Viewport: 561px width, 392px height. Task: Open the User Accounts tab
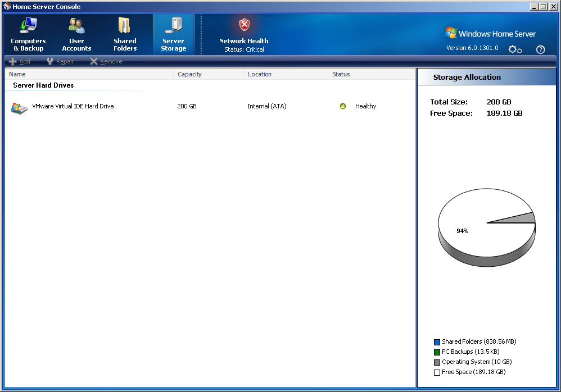76,35
